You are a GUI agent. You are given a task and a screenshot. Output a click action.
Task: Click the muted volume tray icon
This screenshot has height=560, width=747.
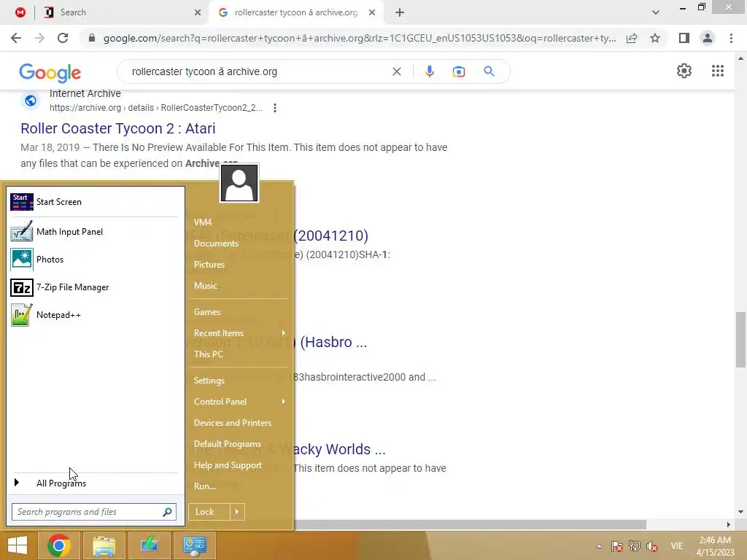tap(652, 546)
